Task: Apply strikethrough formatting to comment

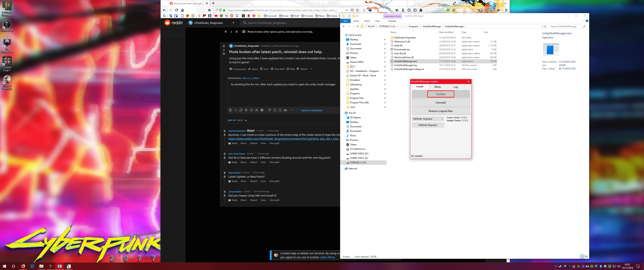Action: pyautogui.click(x=246, y=110)
